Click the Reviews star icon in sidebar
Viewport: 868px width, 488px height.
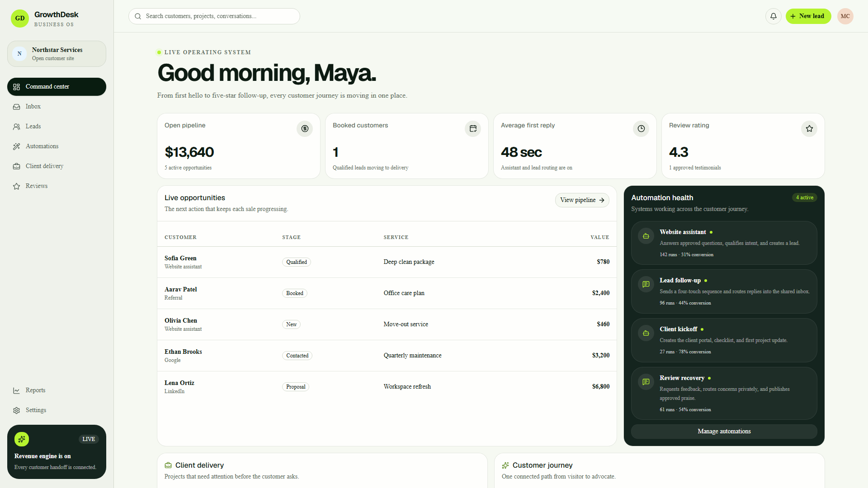(x=17, y=187)
